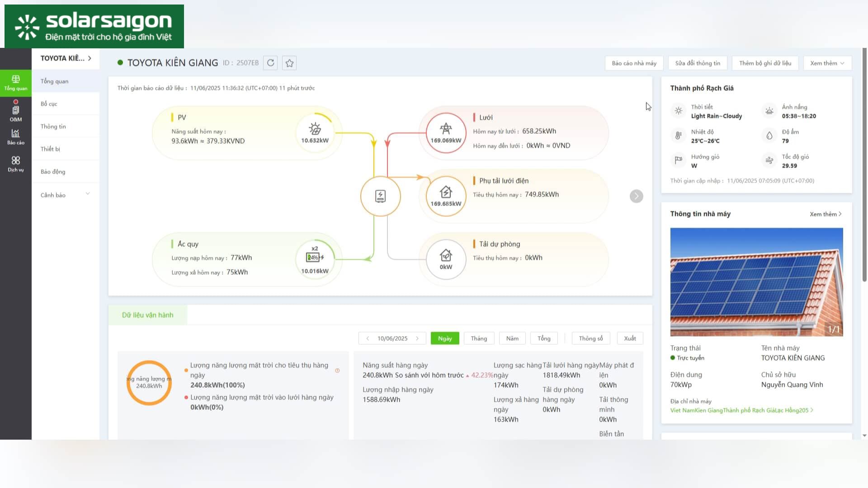Open the O&M sidebar icon
Viewport: 868px width, 488px height.
point(16,110)
